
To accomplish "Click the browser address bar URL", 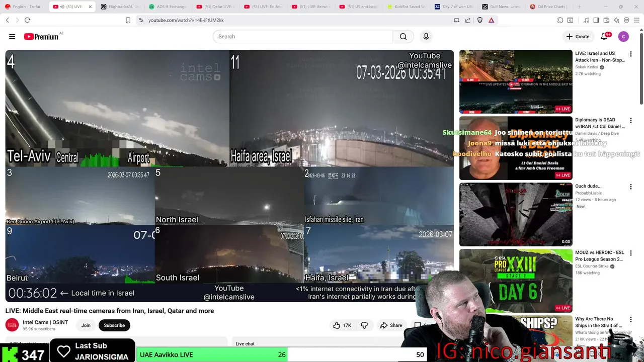I will point(186,20).
